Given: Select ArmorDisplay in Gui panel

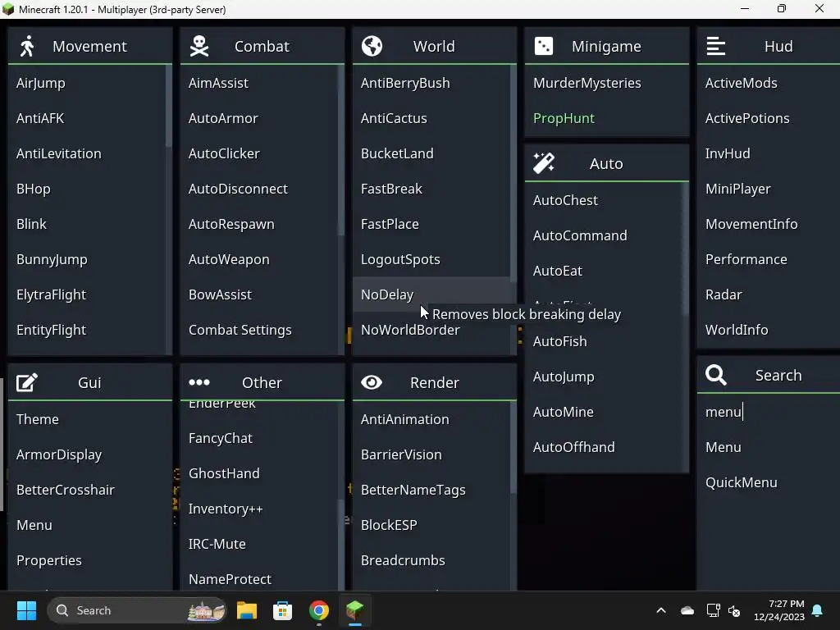Looking at the screenshot, I should pyautogui.click(x=90, y=454).
